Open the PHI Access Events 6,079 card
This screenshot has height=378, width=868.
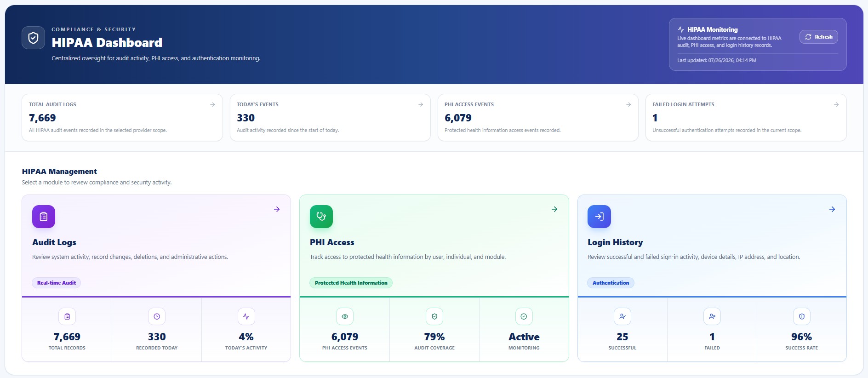(x=538, y=118)
